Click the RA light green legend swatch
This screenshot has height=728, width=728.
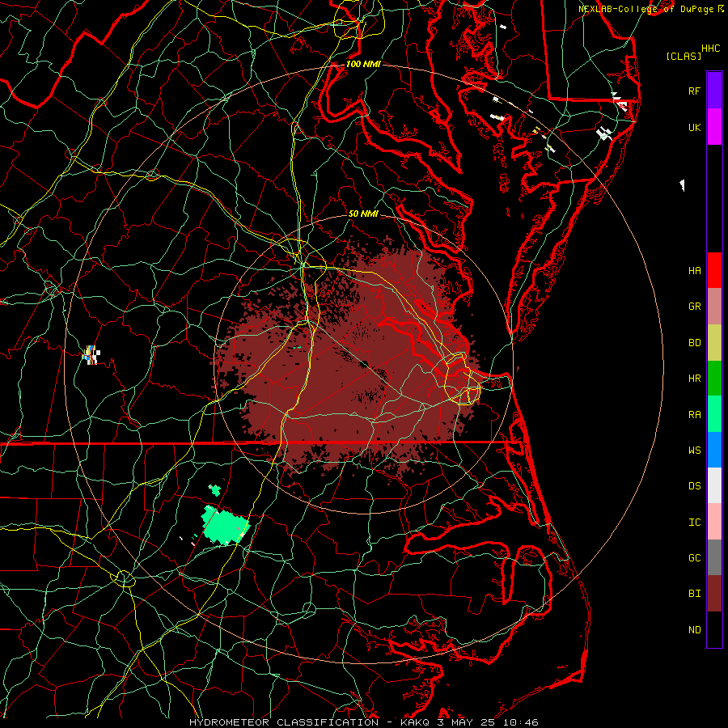pyautogui.click(x=714, y=414)
